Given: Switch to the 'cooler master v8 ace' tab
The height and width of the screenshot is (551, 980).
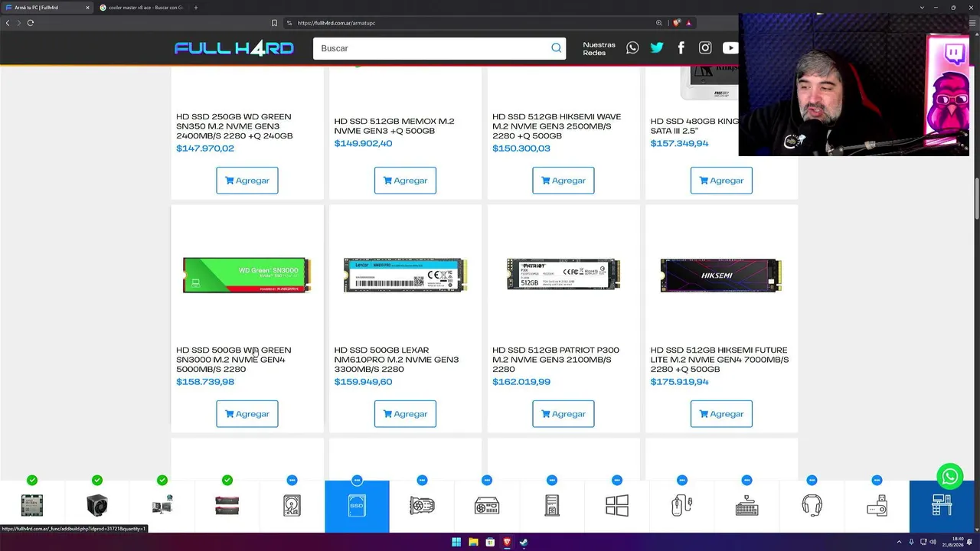Looking at the screenshot, I should click(142, 8).
